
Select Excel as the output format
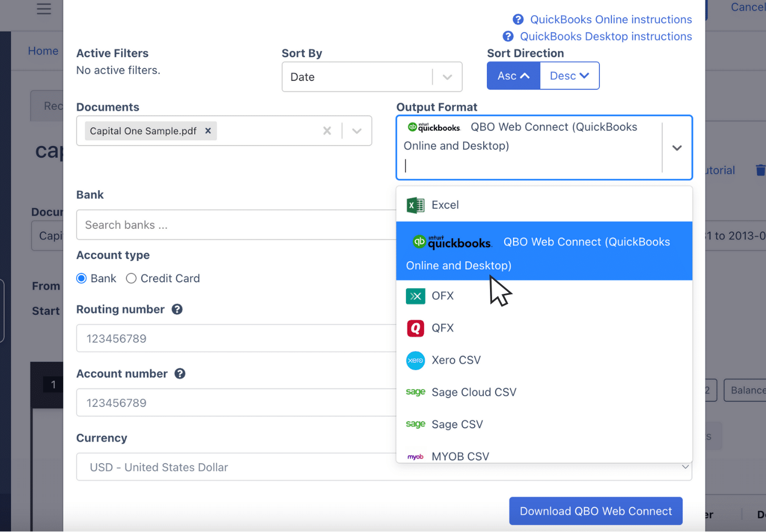pyautogui.click(x=445, y=205)
